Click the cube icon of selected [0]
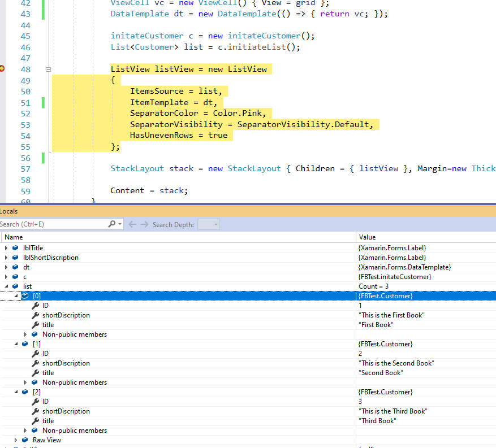 pos(25,295)
